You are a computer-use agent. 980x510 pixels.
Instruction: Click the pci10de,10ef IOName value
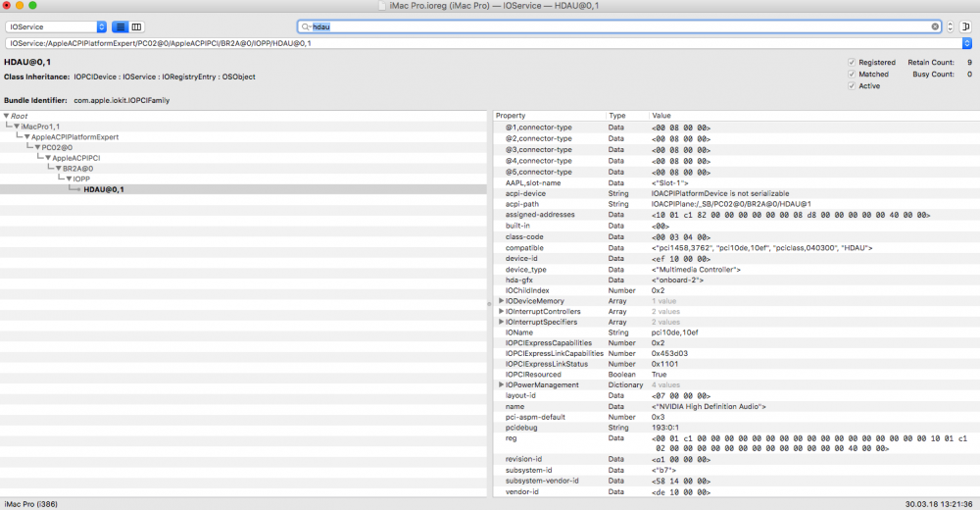click(674, 332)
